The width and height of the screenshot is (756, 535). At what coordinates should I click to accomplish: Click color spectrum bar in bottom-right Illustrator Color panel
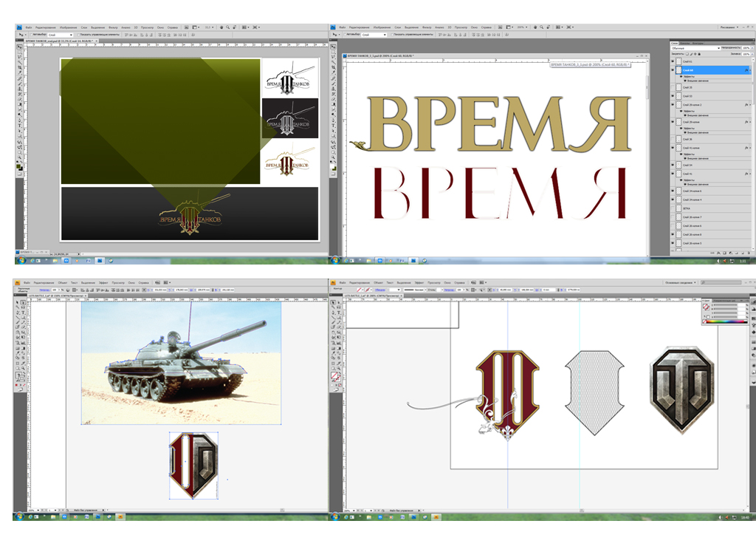(x=726, y=321)
